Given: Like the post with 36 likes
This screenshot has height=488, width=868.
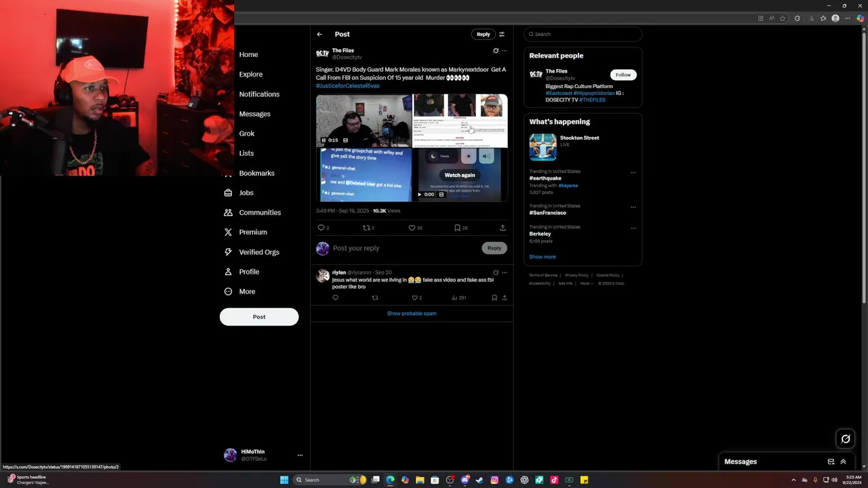Looking at the screenshot, I should [x=412, y=228].
